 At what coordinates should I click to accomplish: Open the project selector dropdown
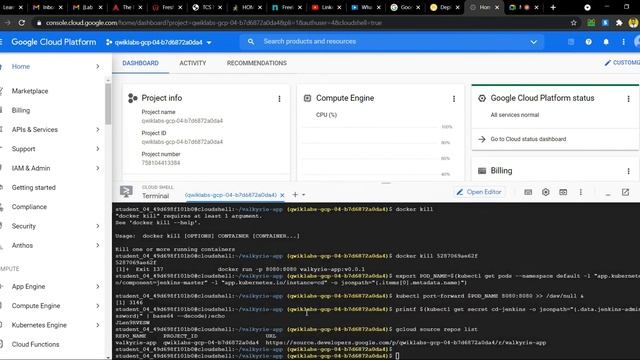point(159,42)
